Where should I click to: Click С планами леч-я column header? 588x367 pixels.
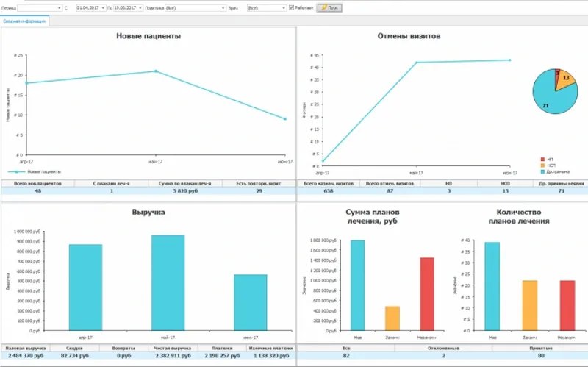click(112, 184)
